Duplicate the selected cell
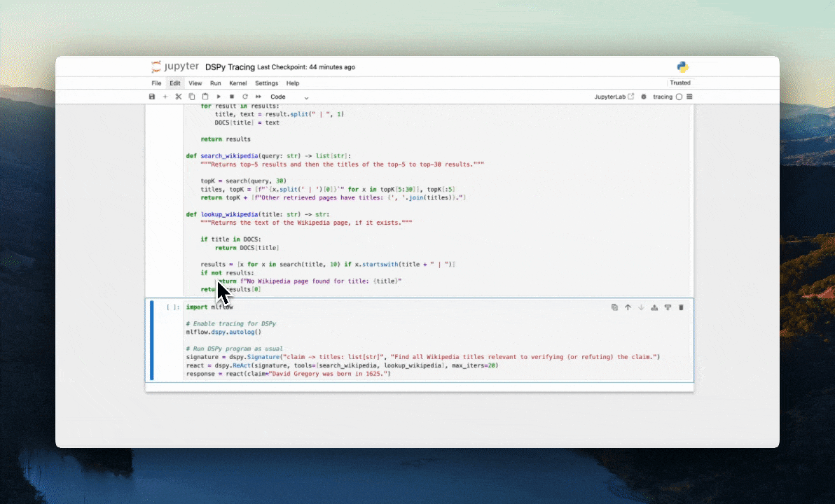835x504 pixels. [x=614, y=307]
